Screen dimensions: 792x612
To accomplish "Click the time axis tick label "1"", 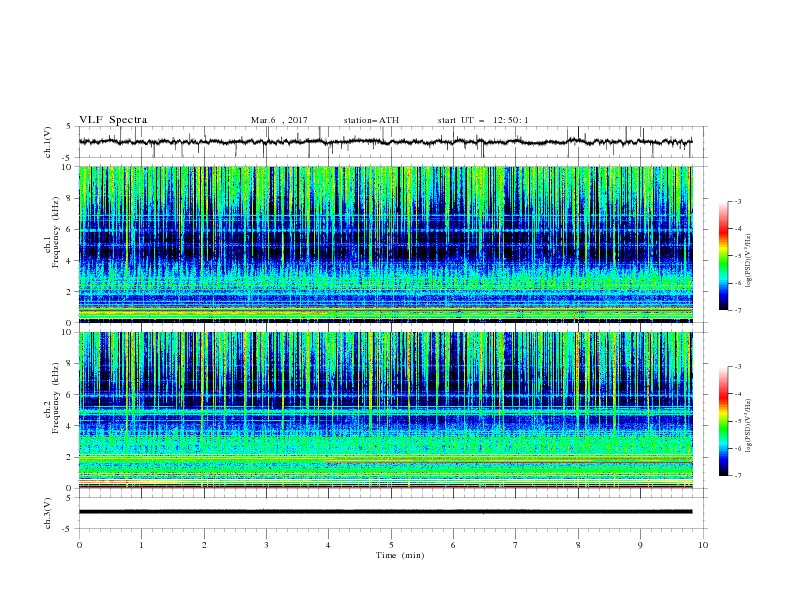I will pos(141,545).
